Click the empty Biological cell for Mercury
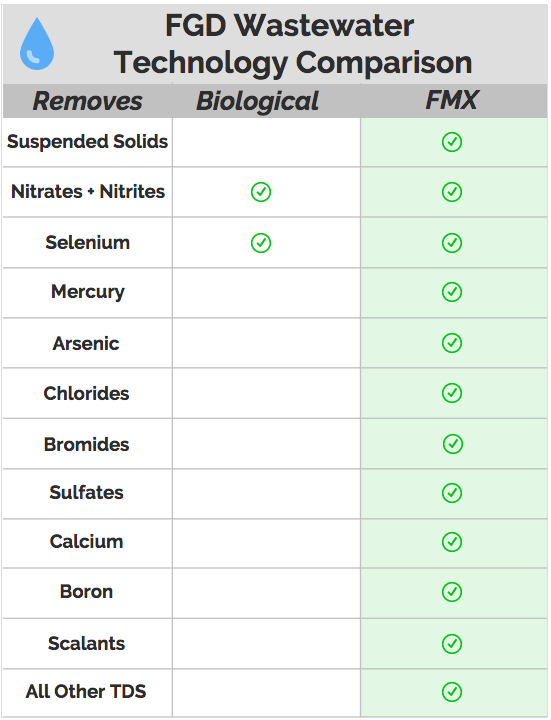551x720 pixels. (x=266, y=292)
